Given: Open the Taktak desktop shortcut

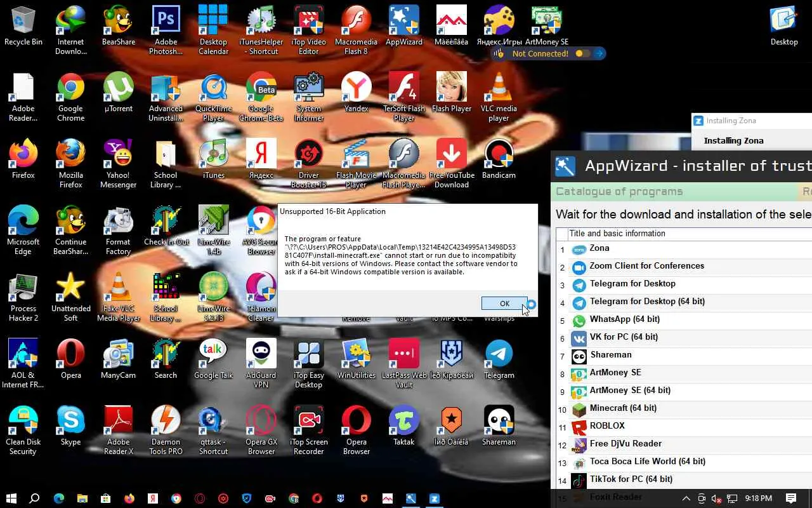Looking at the screenshot, I should click(x=404, y=427).
